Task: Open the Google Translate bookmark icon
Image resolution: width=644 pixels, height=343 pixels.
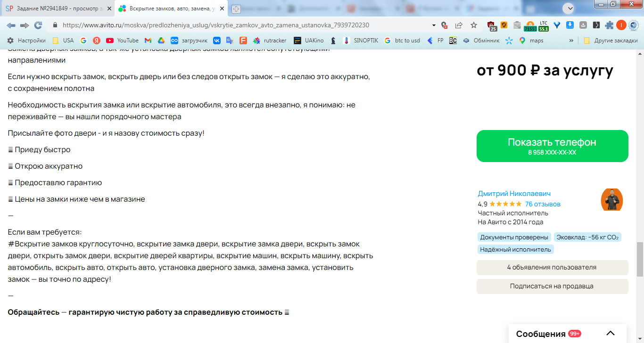Action: [230, 41]
